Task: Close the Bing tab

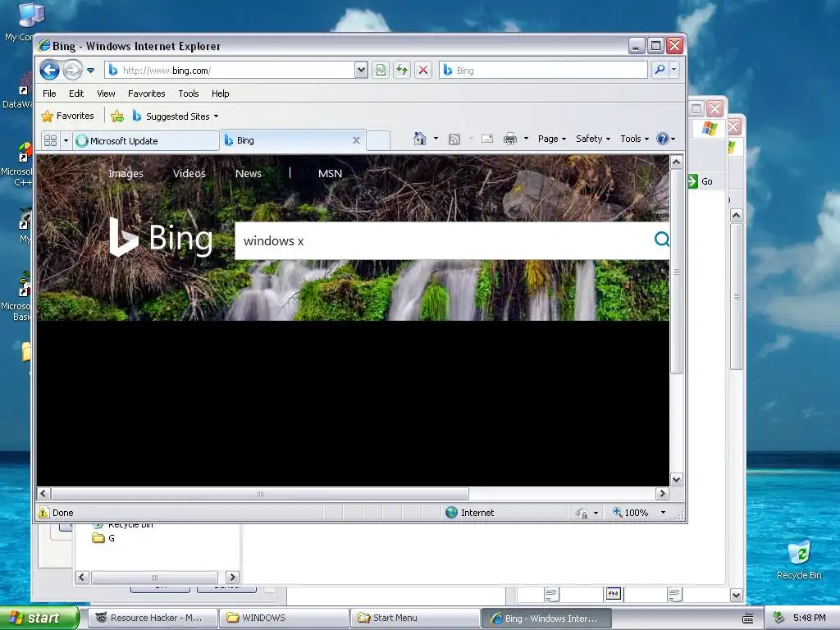Action: click(356, 140)
